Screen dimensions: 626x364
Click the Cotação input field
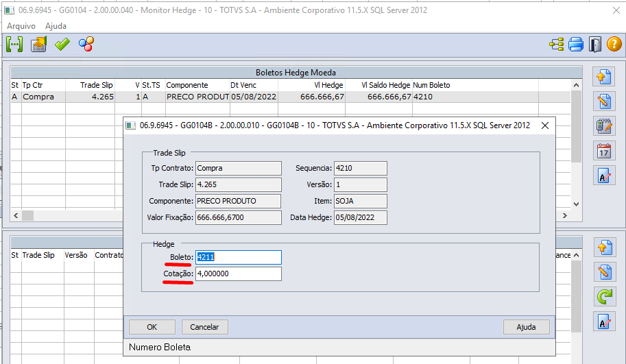(x=238, y=274)
